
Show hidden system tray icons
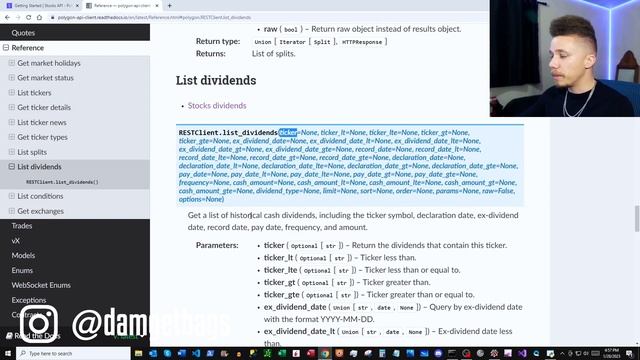[562, 353]
